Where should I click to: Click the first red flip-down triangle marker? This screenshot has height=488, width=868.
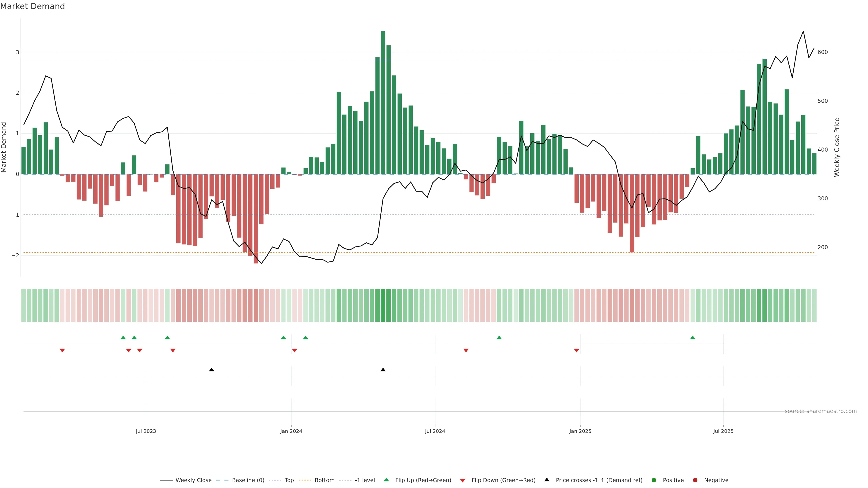click(62, 351)
